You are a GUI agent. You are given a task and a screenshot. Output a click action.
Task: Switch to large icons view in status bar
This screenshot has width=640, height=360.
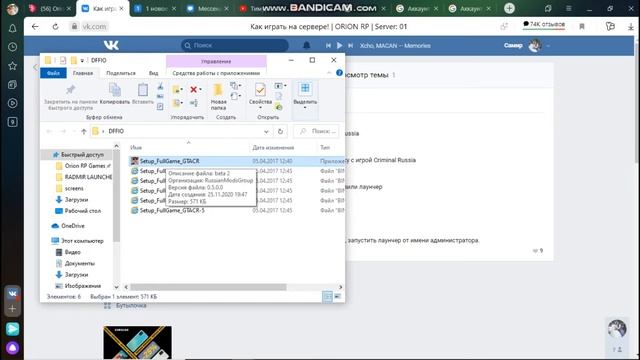(338, 296)
